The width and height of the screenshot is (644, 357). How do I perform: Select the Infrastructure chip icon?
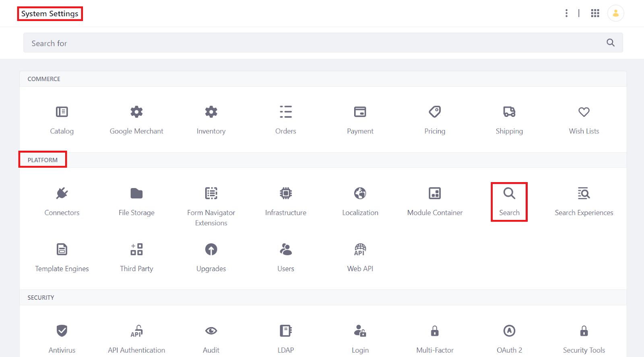[286, 193]
